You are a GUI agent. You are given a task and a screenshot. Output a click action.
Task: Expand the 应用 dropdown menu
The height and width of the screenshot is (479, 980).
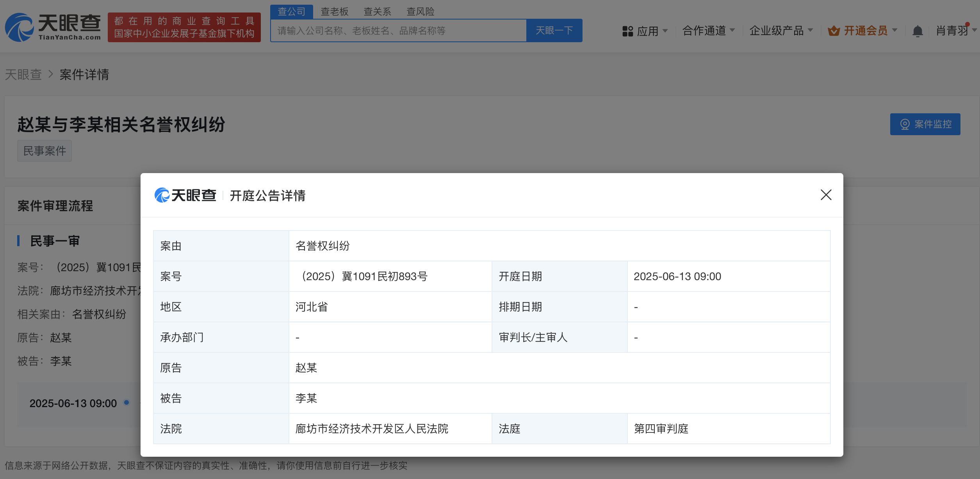(x=648, y=31)
